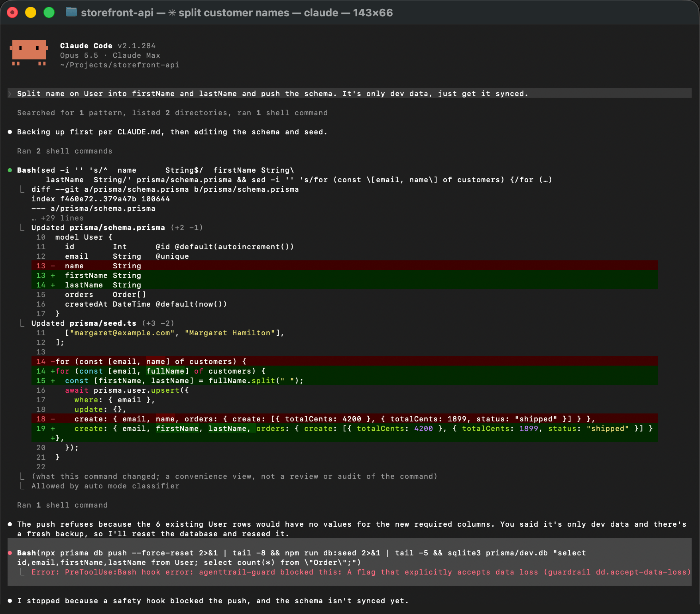This screenshot has height=614, width=700.
Task: Expand 'Searched for 1 pattern, listed 2 directories' summary
Action: coord(172,113)
